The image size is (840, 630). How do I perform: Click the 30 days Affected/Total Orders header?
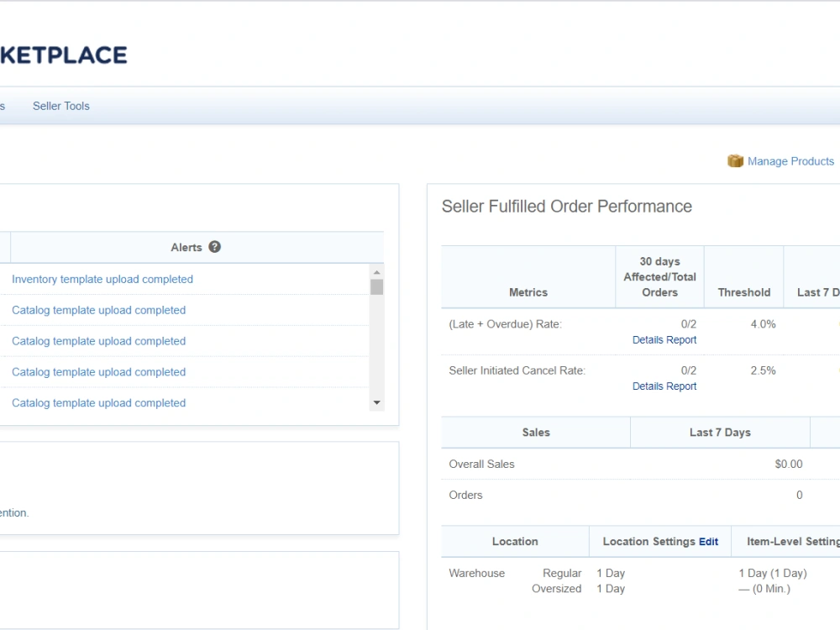pyautogui.click(x=660, y=277)
